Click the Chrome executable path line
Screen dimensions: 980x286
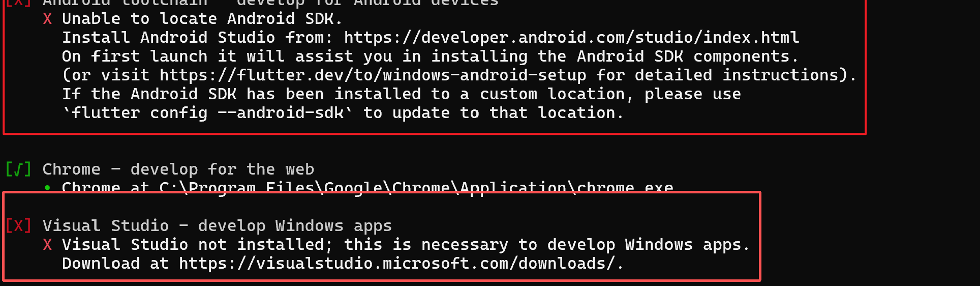coord(367,187)
